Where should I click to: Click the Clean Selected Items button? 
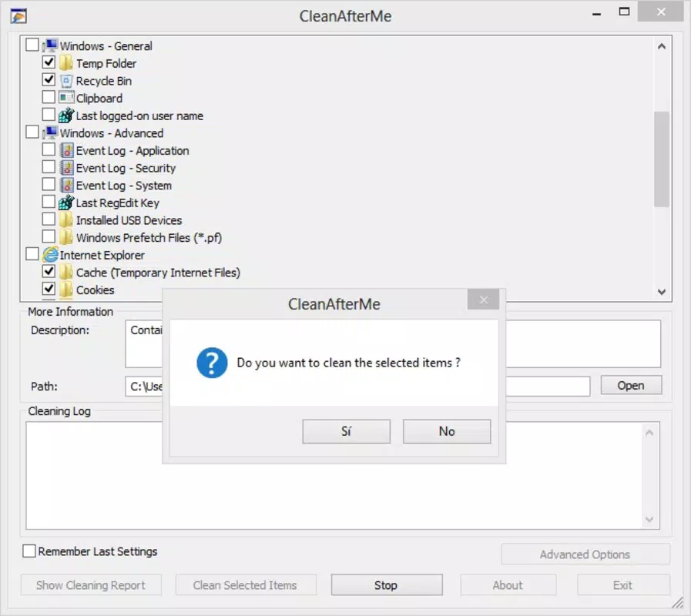click(246, 585)
